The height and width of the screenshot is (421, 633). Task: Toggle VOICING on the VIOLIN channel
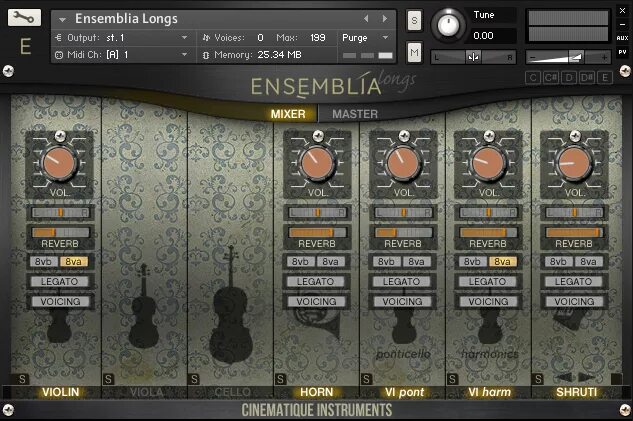(x=60, y=302)
